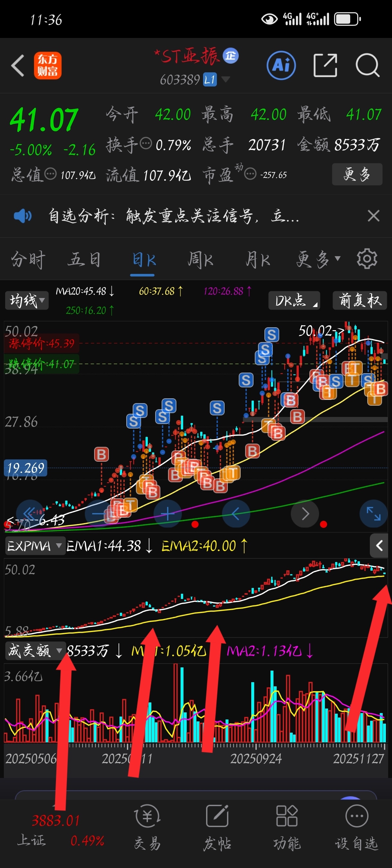Tap the 19.269 price marker on chart

[26, 468]
